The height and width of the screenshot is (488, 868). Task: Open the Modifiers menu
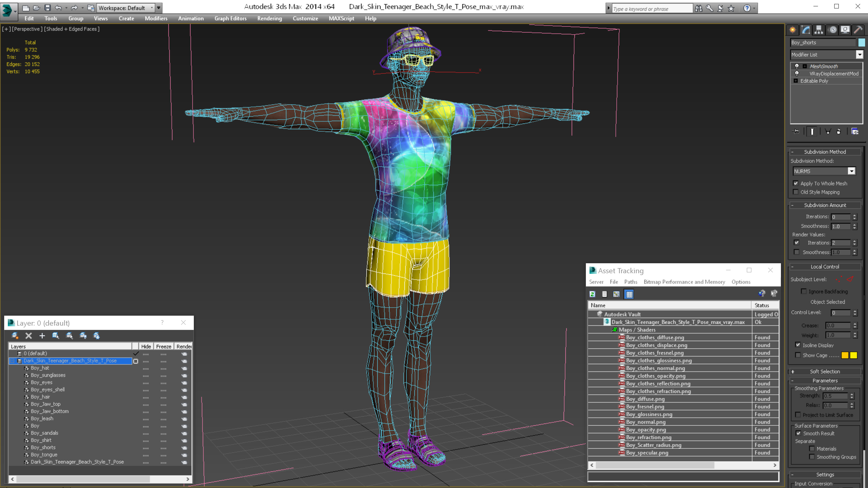(156, 18)
